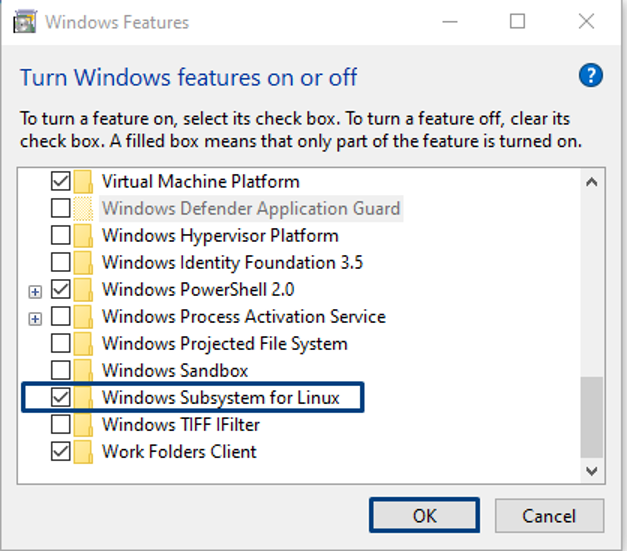Click the Virtual Machine Platform folder icon
The width and height of the screenshot is (628, 552).
[x=83, y=181]
